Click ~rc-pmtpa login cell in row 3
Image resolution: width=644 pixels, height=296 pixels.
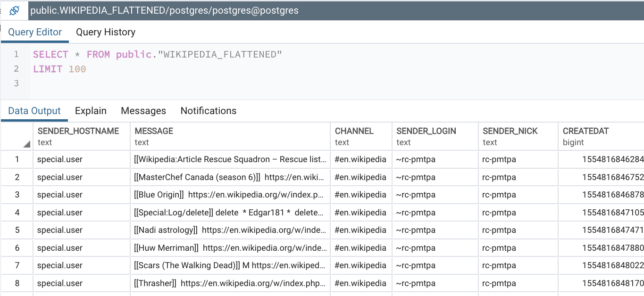[x=435, y=195]
